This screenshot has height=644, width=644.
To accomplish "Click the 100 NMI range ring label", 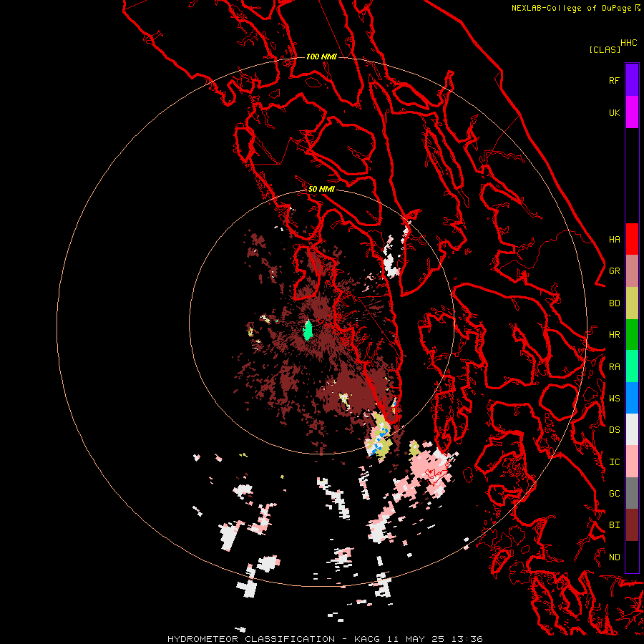I will pos(321,57).
